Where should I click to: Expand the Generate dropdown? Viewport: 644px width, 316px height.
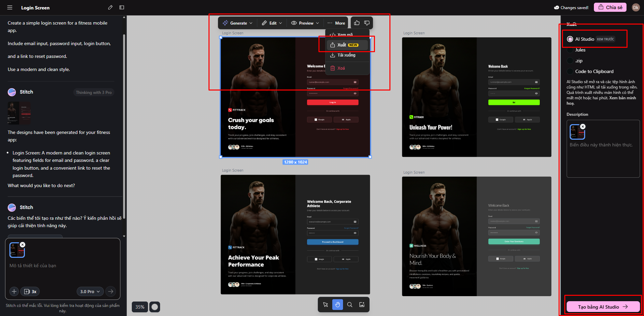click(x=237, y=23)
